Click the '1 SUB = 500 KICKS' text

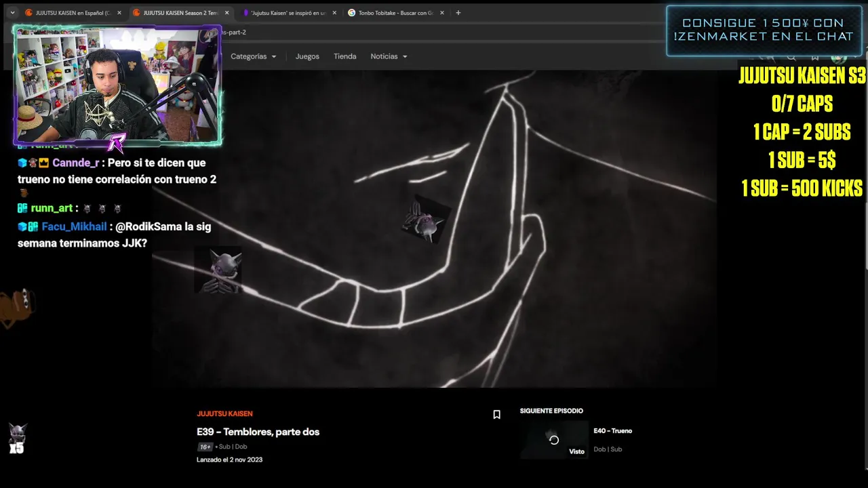[802, 188]
